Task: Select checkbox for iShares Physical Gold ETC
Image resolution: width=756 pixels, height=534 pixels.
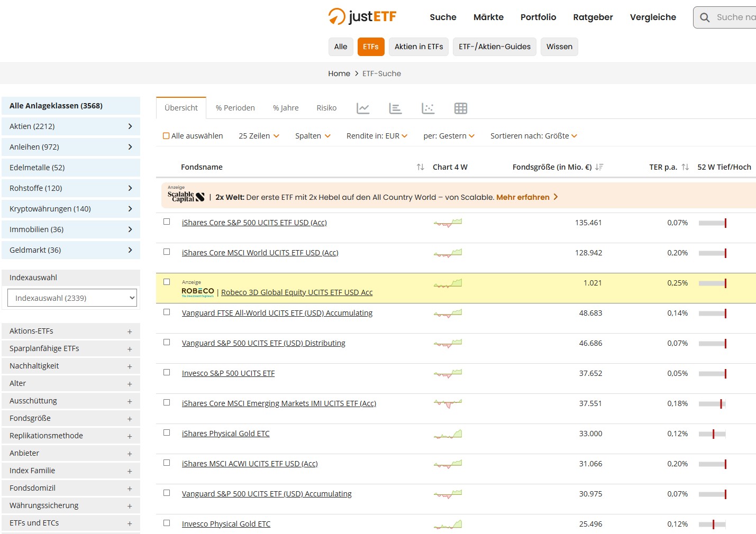Action: click(x=167, y=432)
